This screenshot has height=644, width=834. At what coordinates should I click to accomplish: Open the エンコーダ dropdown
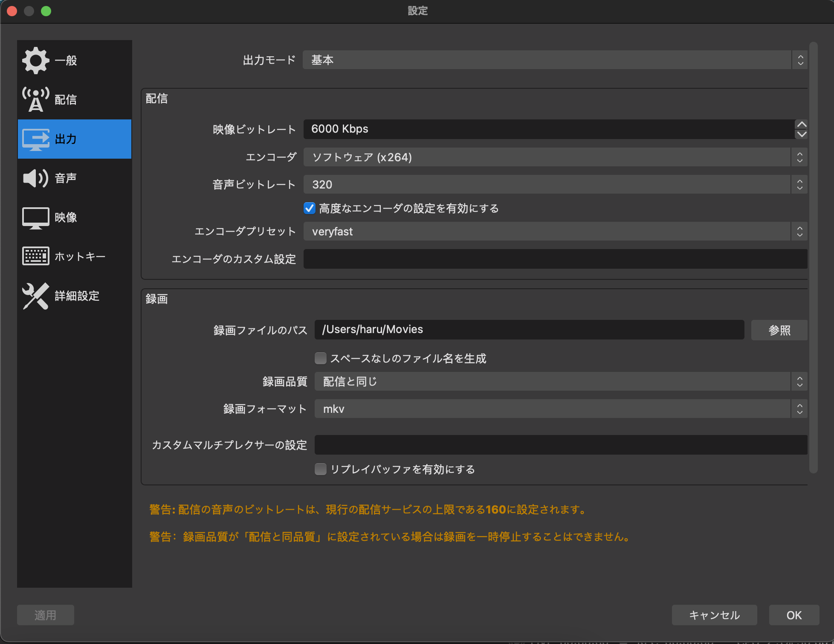(x=553, y=157)
